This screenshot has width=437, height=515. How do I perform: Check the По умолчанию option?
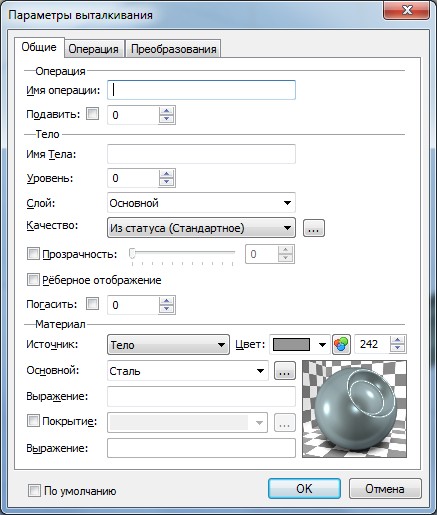pos(34,491)
